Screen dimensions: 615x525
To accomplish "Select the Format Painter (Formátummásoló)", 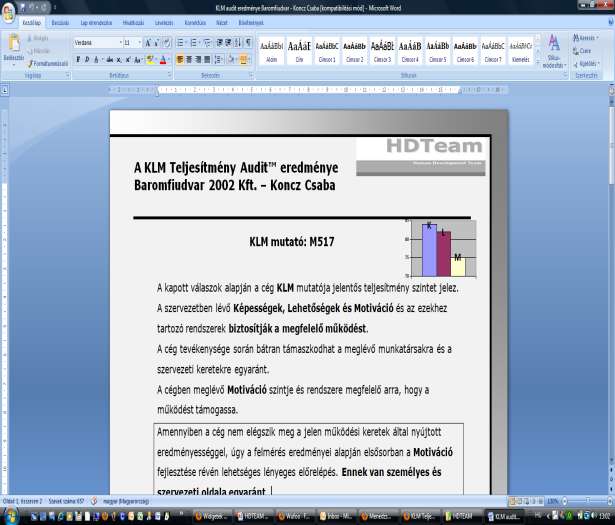I will pyautogui.click(x=47, y=64).
